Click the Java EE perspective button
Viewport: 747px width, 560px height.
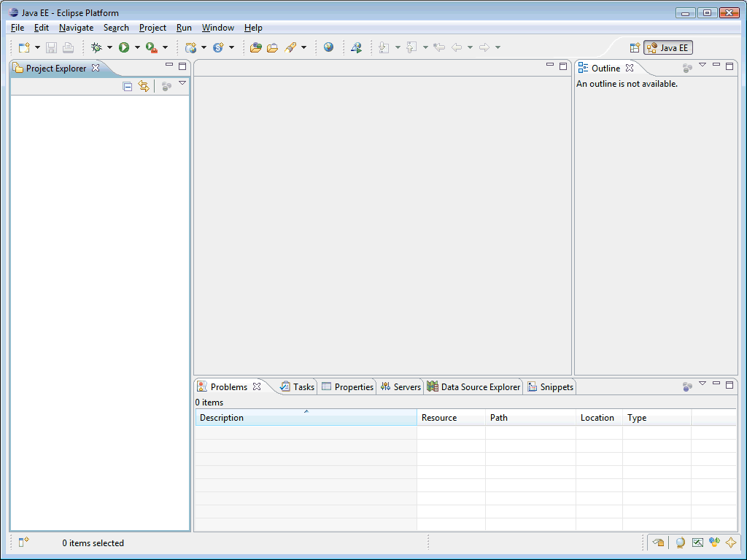(668, 47)
